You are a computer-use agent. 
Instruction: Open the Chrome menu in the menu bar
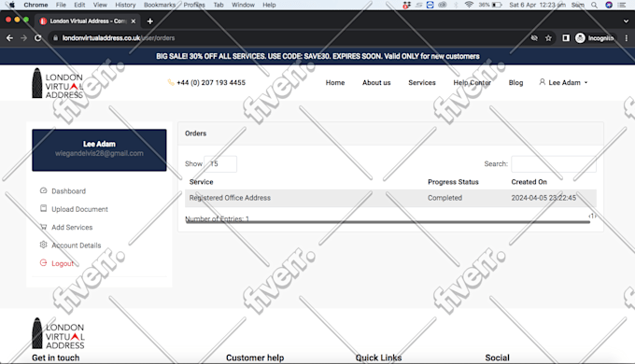point(35,5)
